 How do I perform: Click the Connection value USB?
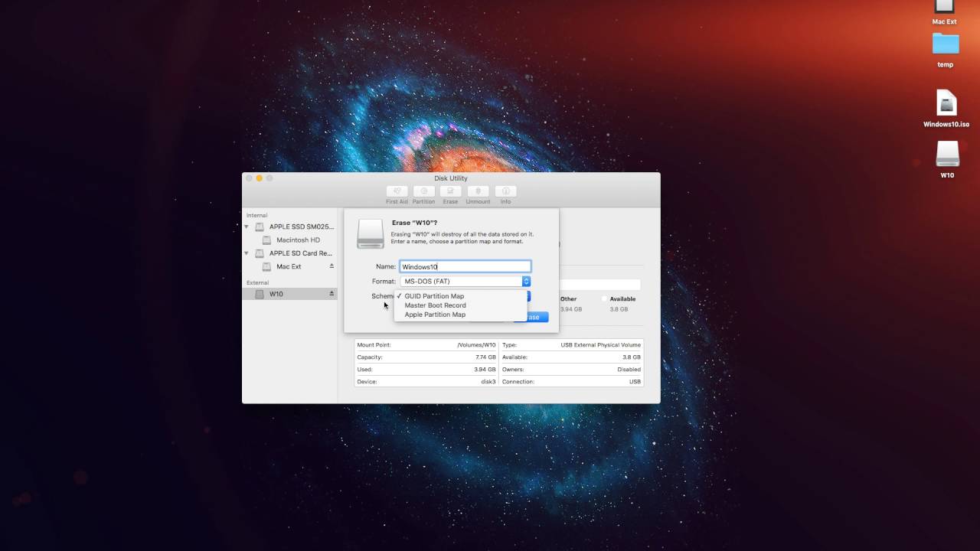(x=635, y=382)
